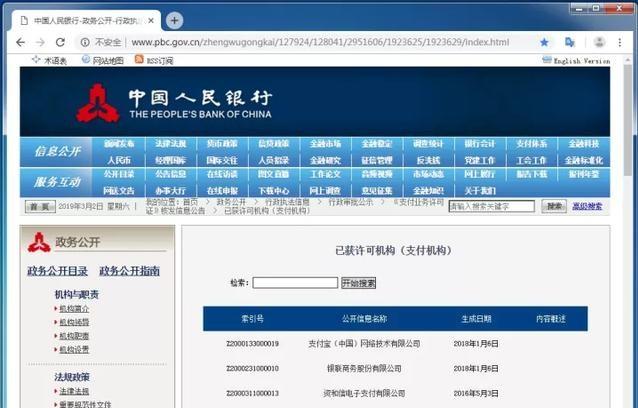Click the 检索 input field
Image resolution: width=638 pixels, height=408 pixels.
pyautogui.click(x=295, y=283)
